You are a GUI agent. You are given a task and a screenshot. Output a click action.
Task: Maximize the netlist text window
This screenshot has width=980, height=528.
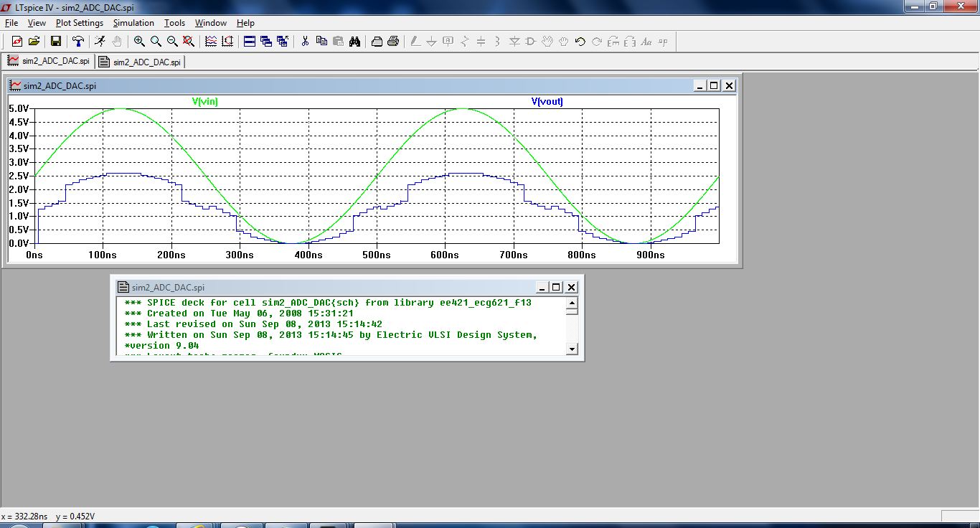coord(556,287)
